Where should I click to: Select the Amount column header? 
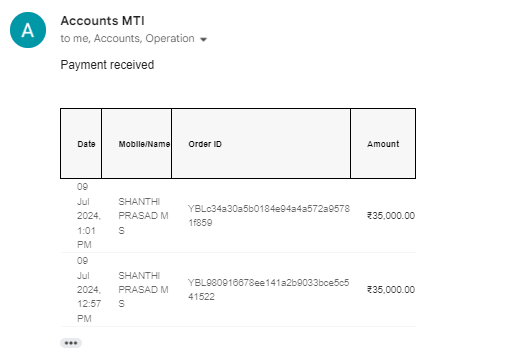coord(383,144)
